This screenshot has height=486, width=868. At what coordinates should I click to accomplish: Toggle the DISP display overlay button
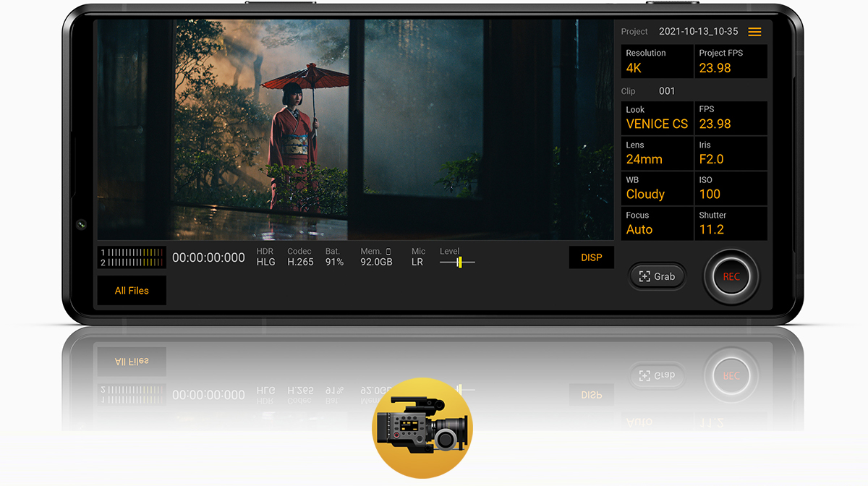point(591,257)
